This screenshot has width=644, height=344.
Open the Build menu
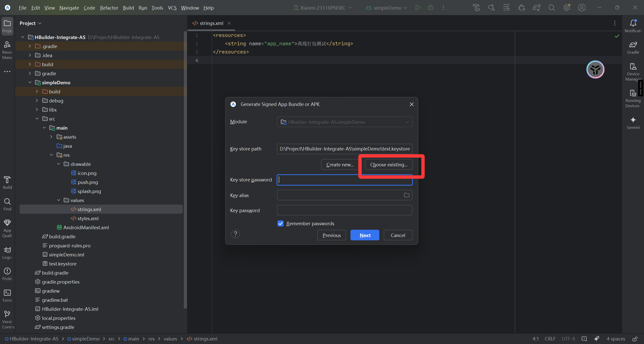coord(128,8)
